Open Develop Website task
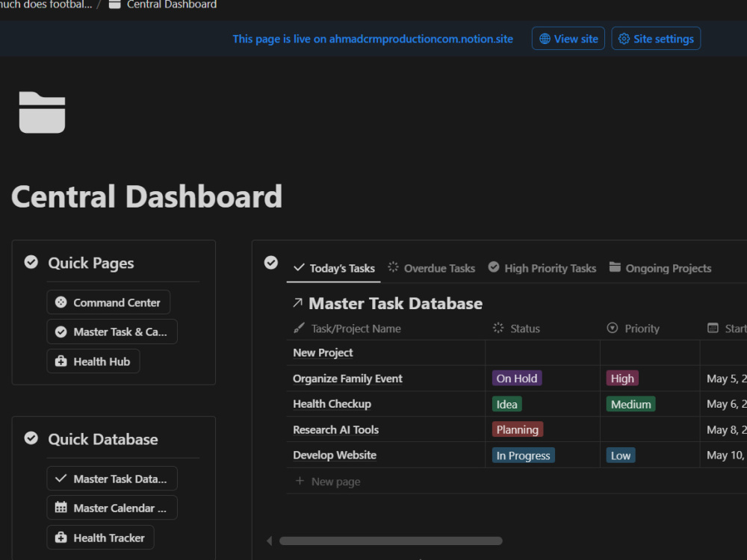Screen dimensions: 747x560 coord(335,455)
